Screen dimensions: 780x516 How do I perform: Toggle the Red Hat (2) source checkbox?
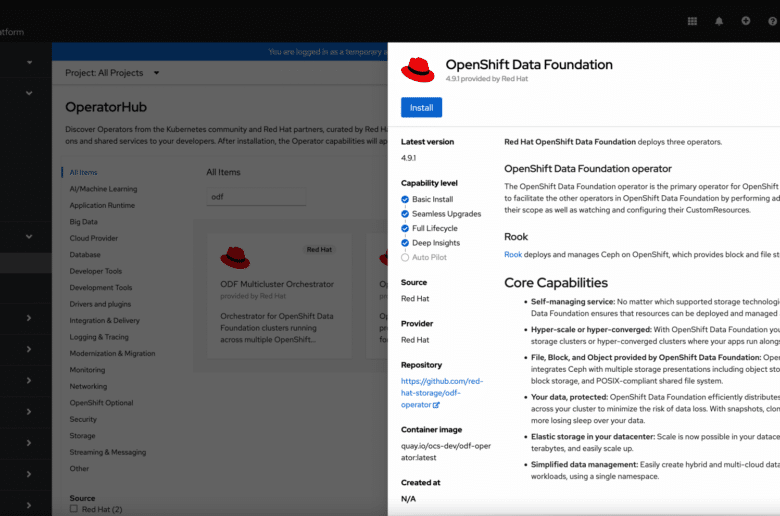(74, 509)
